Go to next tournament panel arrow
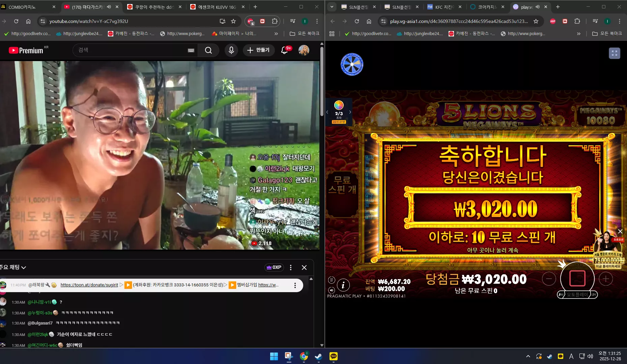Screen dimensions: 627x364 [x=350, y=112]
